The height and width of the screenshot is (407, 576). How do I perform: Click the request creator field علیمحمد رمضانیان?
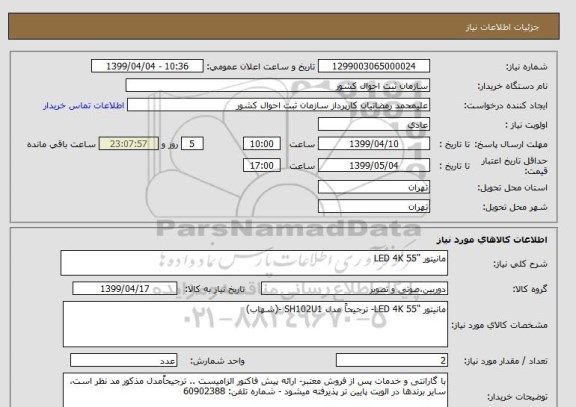click(278, 105)
